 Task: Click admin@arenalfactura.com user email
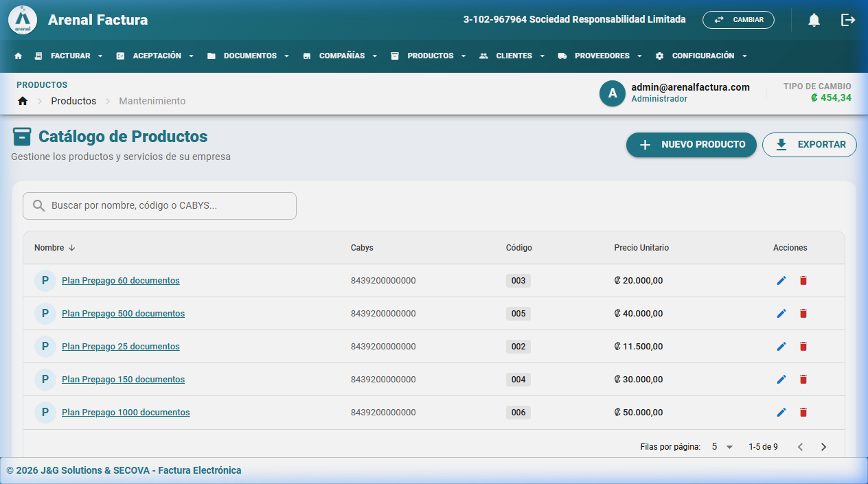(690, 87)
